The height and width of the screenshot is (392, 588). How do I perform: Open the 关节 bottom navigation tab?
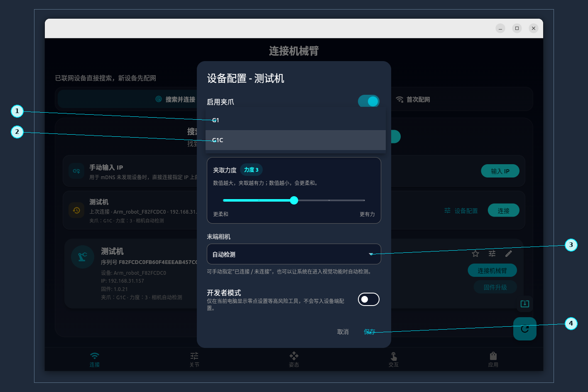[194, 360]
